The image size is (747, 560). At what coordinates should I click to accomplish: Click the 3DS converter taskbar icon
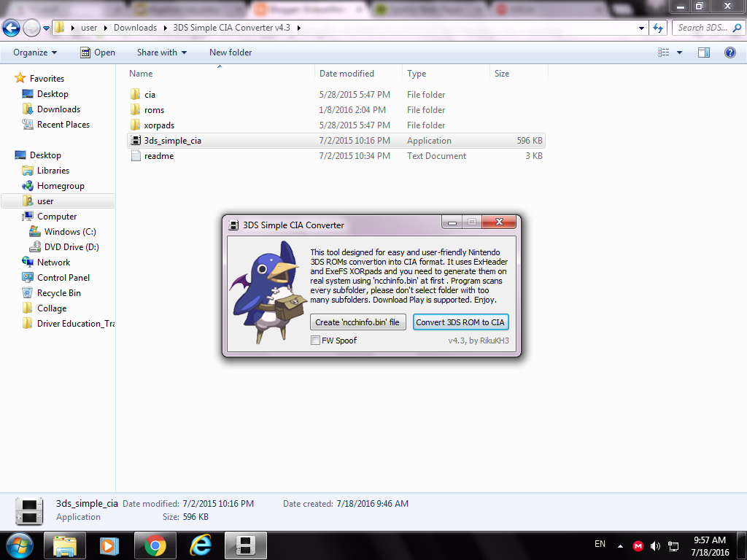click(246, 545)
